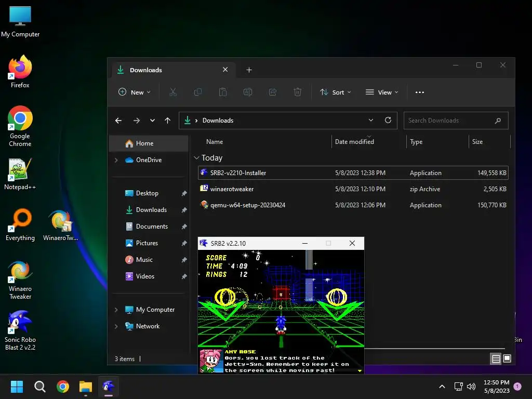
Task: Open the Firefox desktop shortcut
Action: click(20, 71)
